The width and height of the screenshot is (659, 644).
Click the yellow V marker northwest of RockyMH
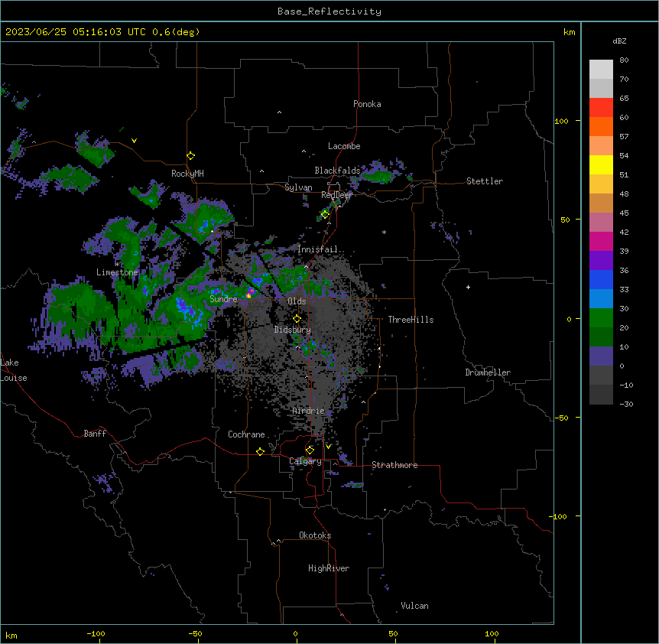(x=134, y=141)
